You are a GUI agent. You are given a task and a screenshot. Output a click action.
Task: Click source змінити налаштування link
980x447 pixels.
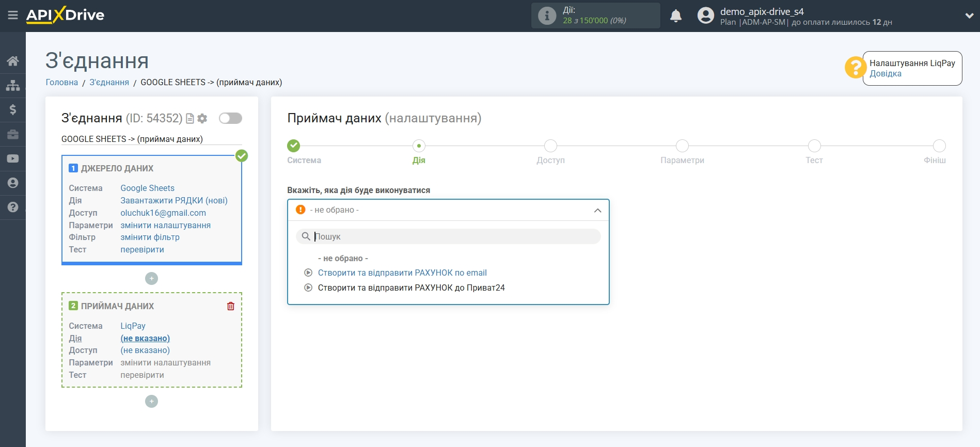coord(166,226)
